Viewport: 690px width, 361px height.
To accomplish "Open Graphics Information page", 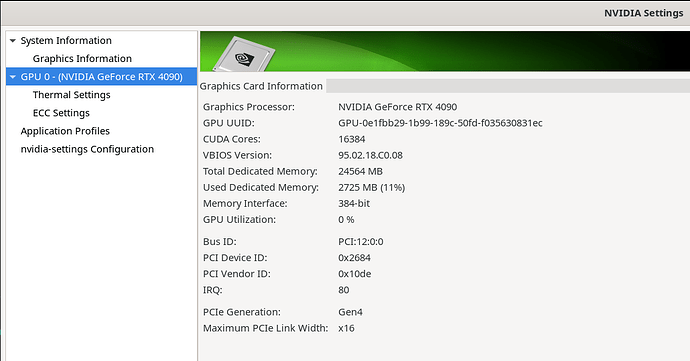I will 82,59.
